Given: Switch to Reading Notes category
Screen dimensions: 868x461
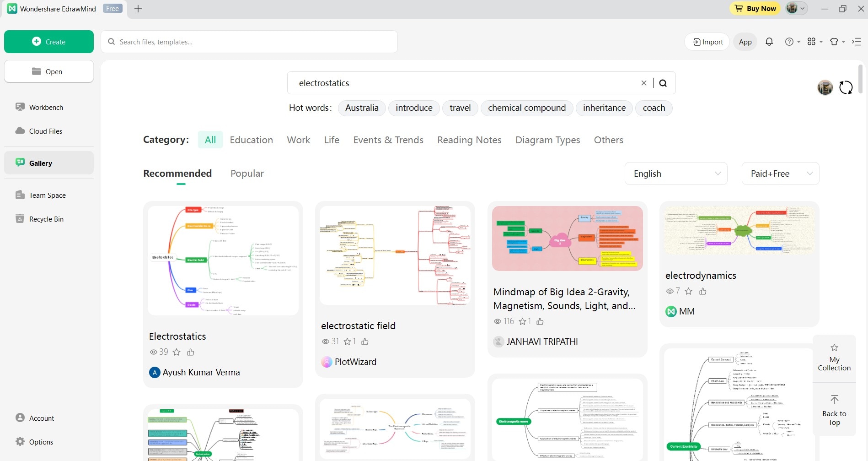Looking at the screenshot, I should [x=469, y=140].
